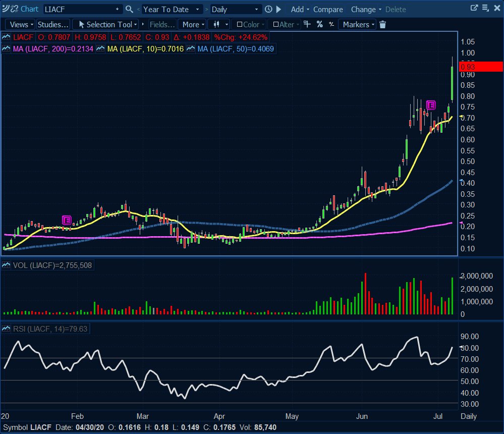Click the O: 0.7807 open value
The height and width of the screenshot is (434, 504).
click(x=54, y=37)
